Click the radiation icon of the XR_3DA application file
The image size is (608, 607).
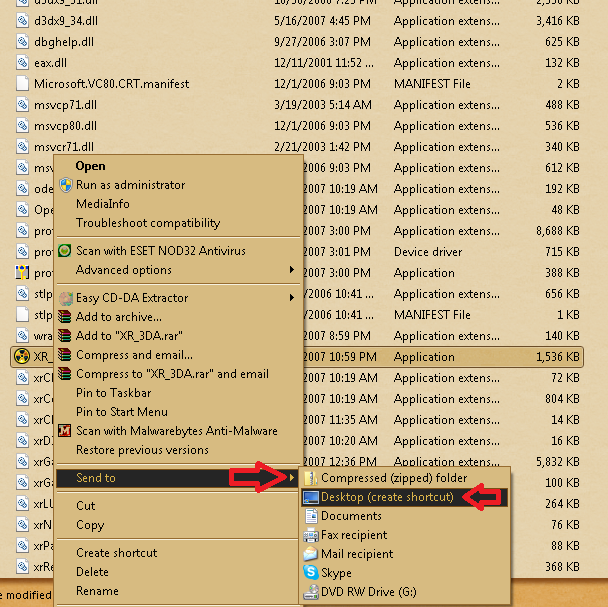point(21,356)
